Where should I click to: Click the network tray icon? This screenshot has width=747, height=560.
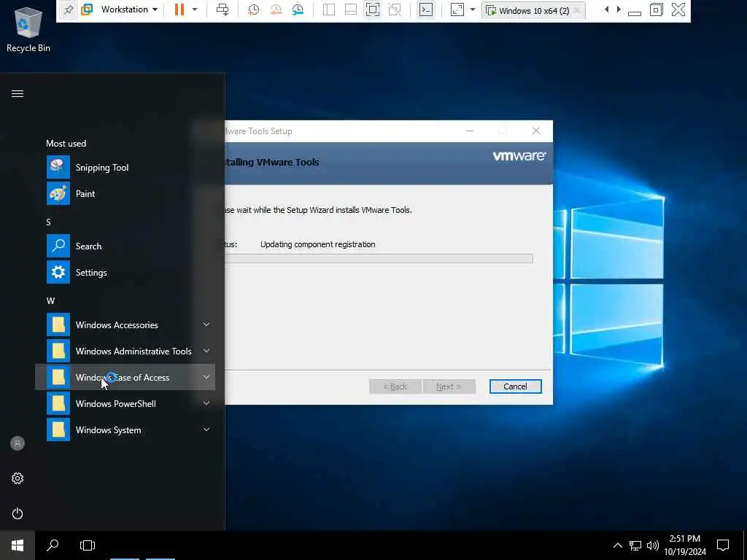[635, 545]
